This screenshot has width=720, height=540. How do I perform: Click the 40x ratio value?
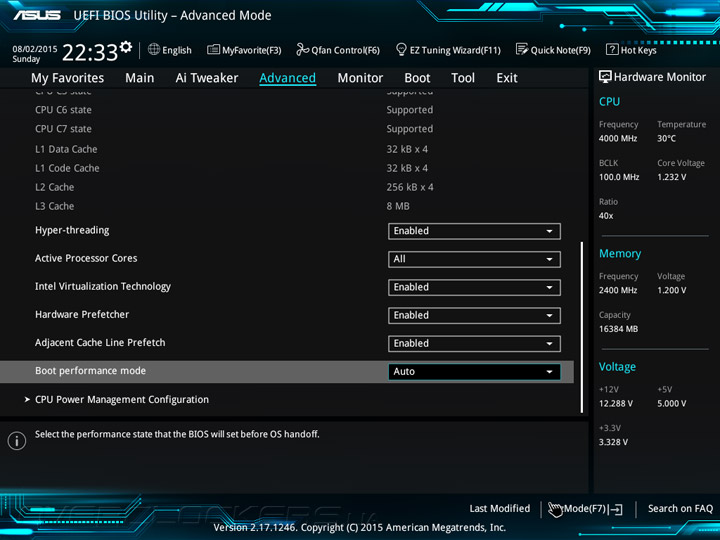point(606,216)
